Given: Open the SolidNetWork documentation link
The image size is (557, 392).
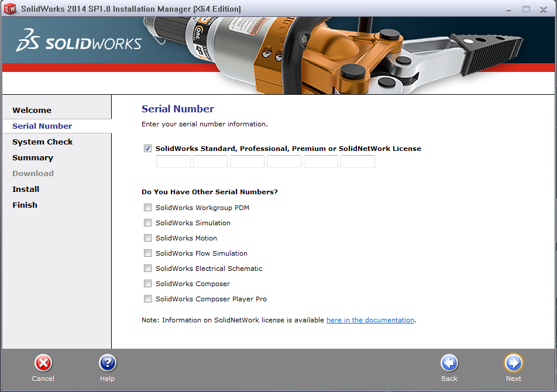Looking at the screenshot, I should pos(370,319).
